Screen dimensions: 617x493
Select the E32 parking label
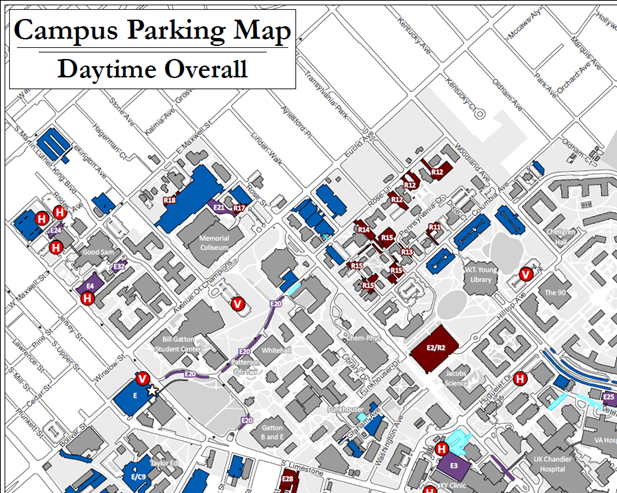click(119, 267)
